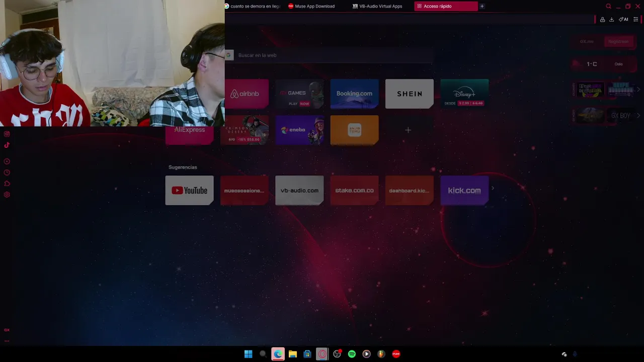The image size is (644, 362).
Task: Open TikTok from the Opera sidebar
Action: pyautogui.click(x=7, y=145)
